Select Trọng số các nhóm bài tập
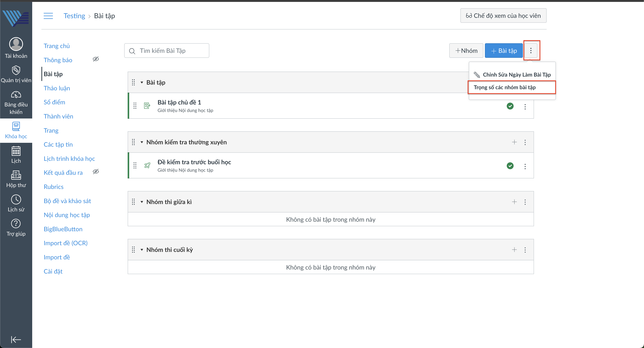This screenshot has width=644, height=348. [504, 87]
